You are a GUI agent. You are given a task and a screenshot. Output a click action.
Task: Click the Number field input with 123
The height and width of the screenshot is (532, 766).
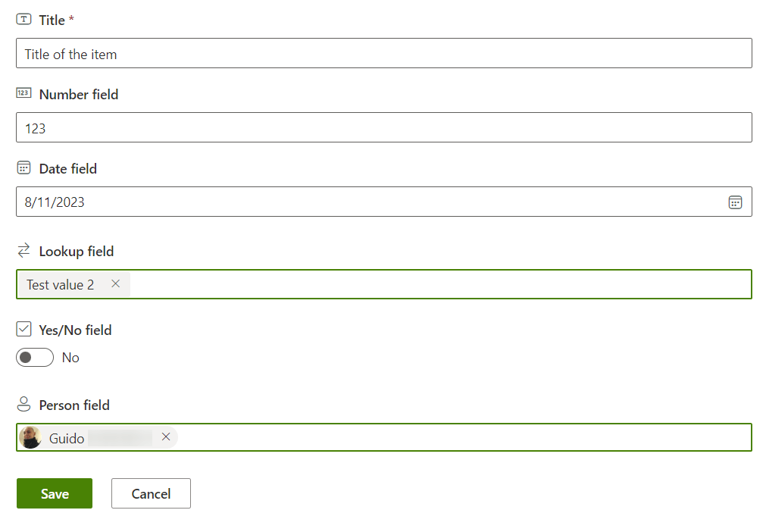coord(383,128)
